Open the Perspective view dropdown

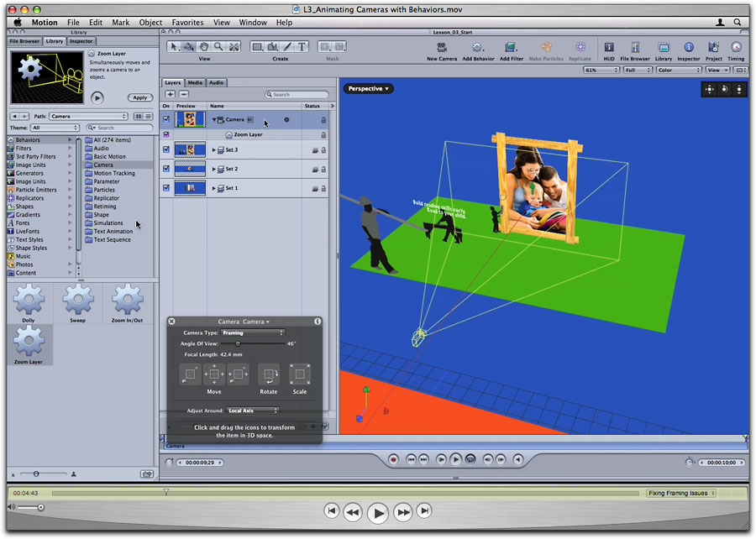(x=368, y=88)
